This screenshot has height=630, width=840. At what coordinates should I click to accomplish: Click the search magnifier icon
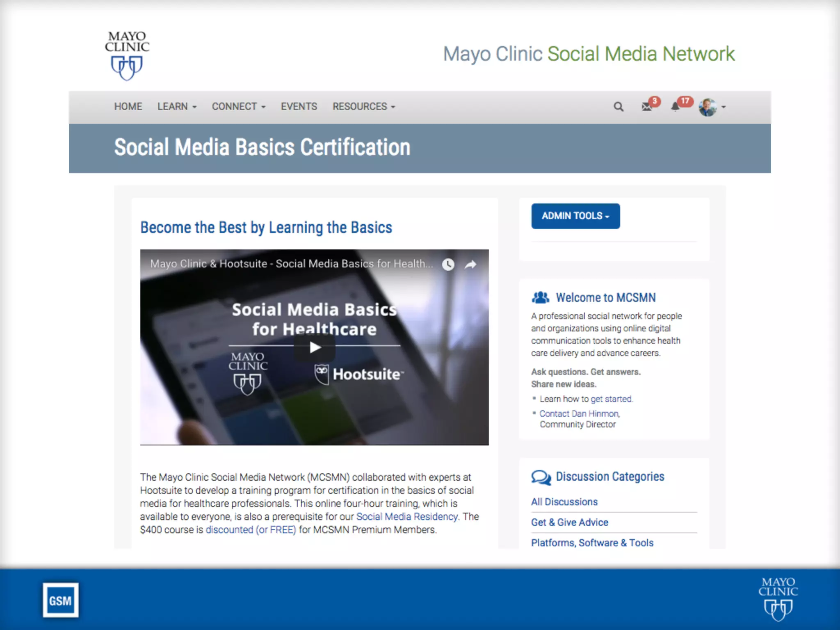pos(618,107)
